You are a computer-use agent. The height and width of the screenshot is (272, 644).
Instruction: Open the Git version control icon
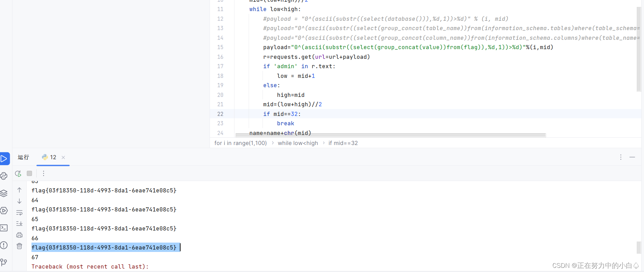coord(4,262)
